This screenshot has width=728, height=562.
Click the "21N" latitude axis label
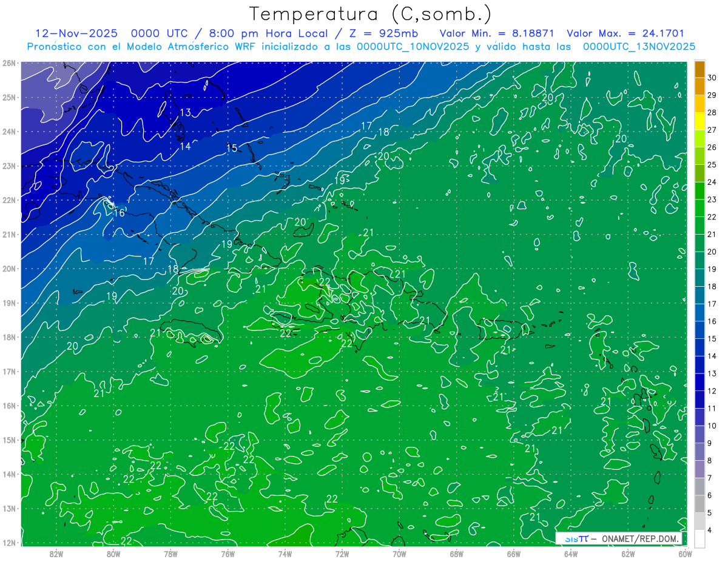coord(9,235)
